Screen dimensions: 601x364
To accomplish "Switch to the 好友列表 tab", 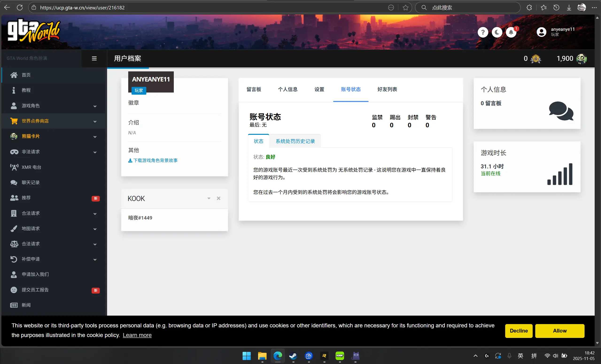I will pyautogui.click(x=387, y=89).
